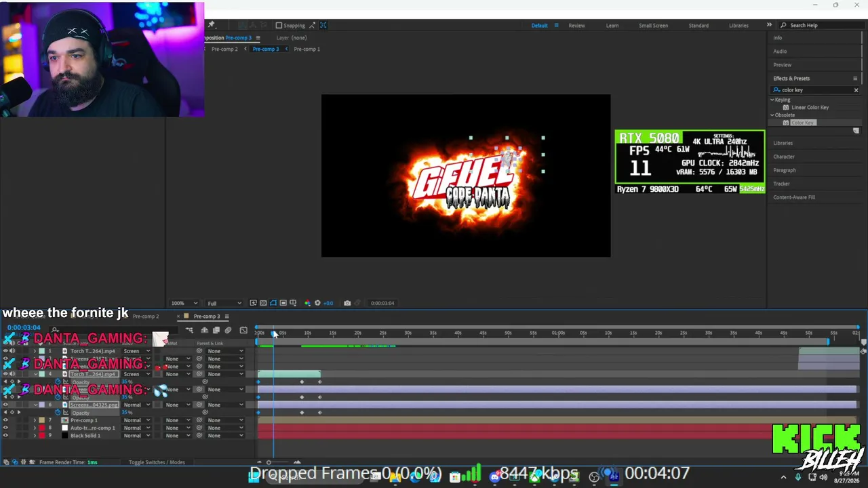Image resolution: width=868 pixels, height=488 pixels.
Task: Open the Default workspace menu icon
Action: pos(557,26)
